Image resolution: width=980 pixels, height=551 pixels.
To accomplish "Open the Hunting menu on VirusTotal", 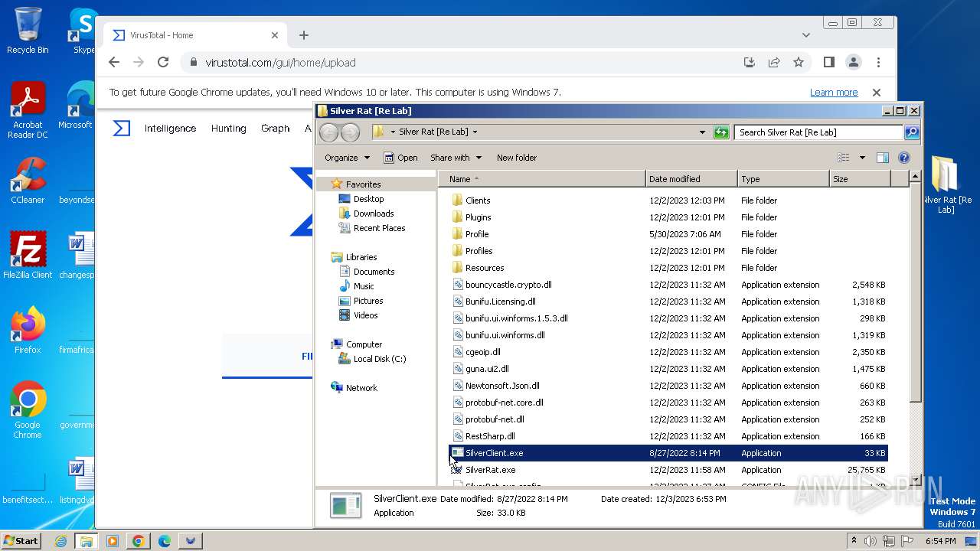I will click(x=229, y=129).
